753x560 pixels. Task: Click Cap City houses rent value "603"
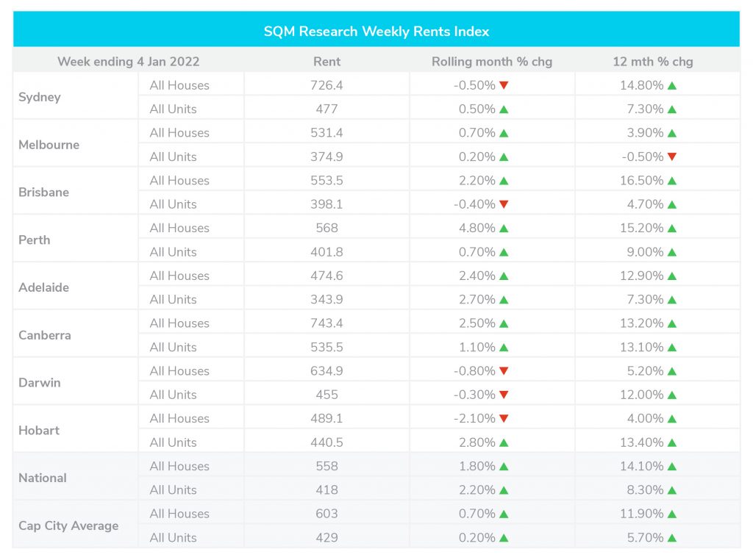pyautogui.click(x=326, y=514)
